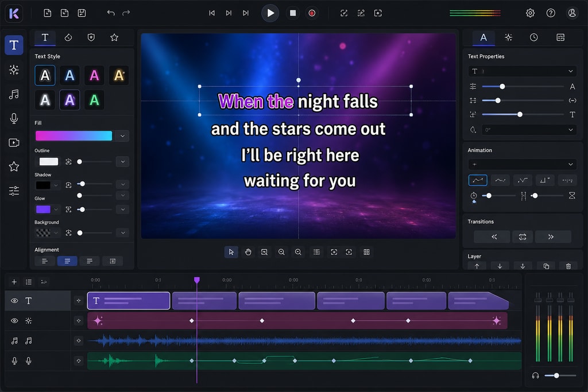The height and width of the screenshot is (392, 588).
Task: Select the Text tool in left sidebar
Action: pyautogui.click(x=14, y=45)
